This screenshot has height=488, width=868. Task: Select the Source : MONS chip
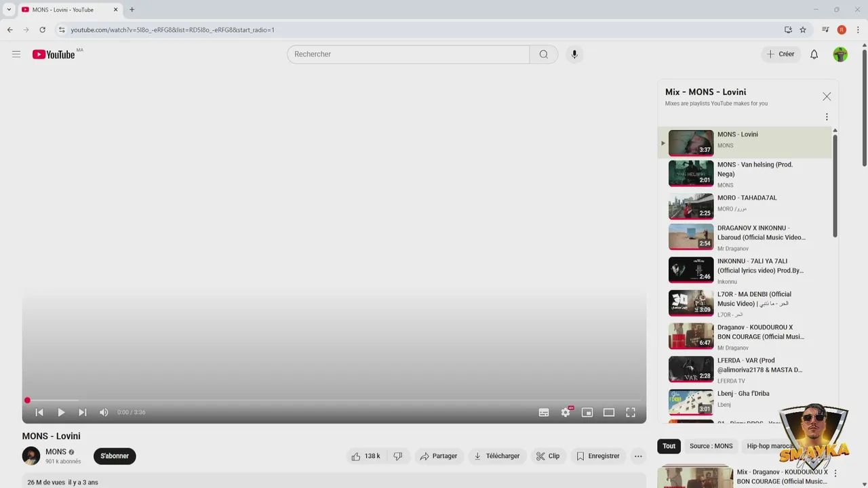tap(711, 446)
